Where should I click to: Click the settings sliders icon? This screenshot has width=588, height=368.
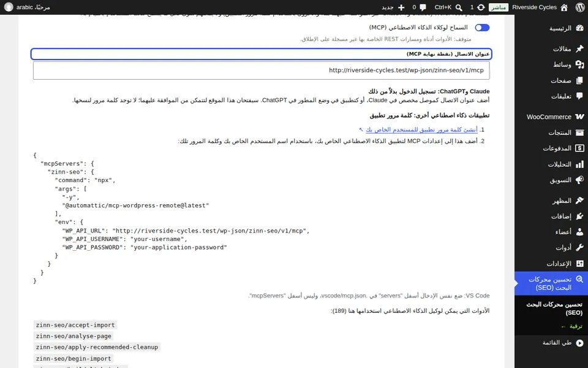pyautogui.click(x=580, y=264)
